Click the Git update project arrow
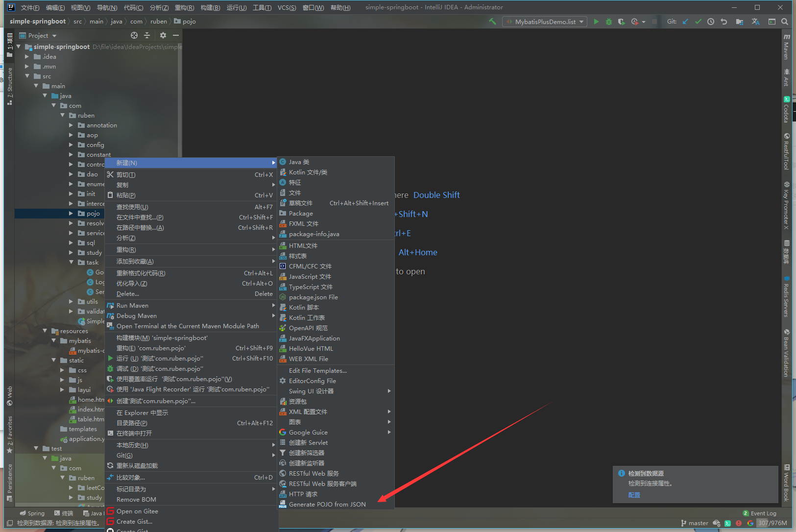This screenshot has height=532, width=796. (x=685, y=22)
